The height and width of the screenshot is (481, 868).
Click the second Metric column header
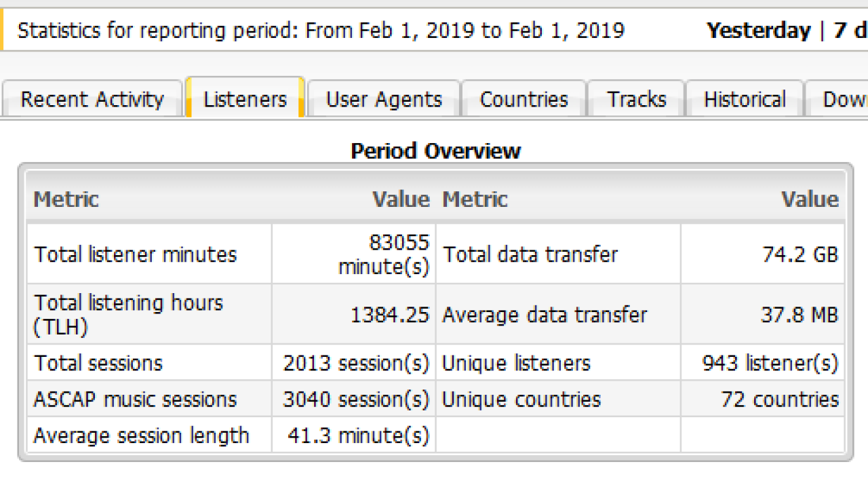[x=475, y=199]
